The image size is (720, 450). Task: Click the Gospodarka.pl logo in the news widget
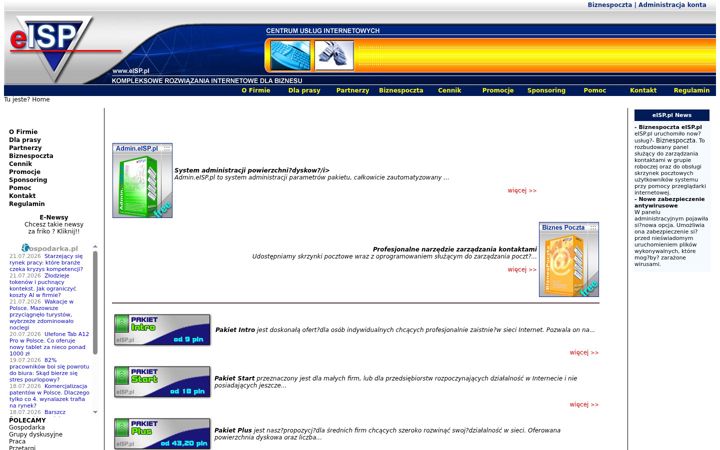pos(50,248)
